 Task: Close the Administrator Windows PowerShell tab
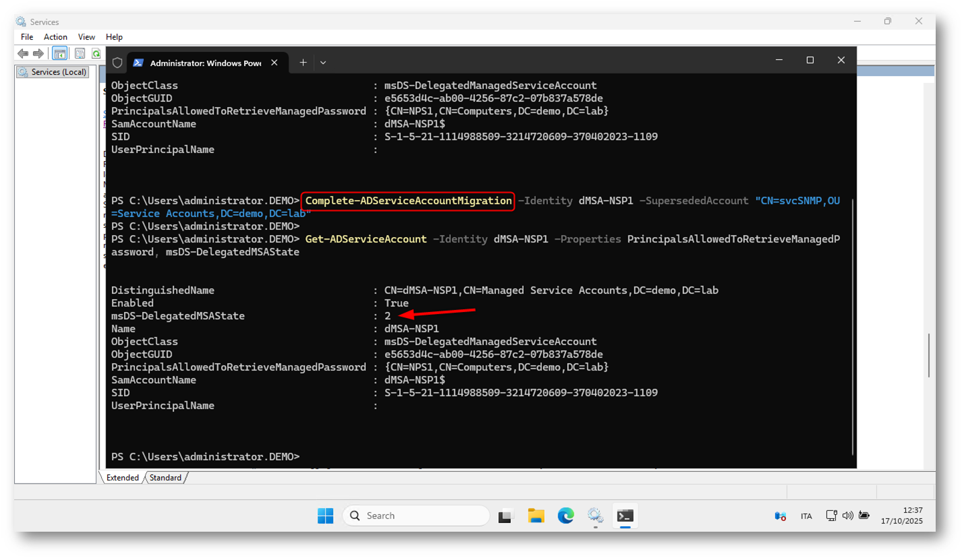(x=274, y=63)
